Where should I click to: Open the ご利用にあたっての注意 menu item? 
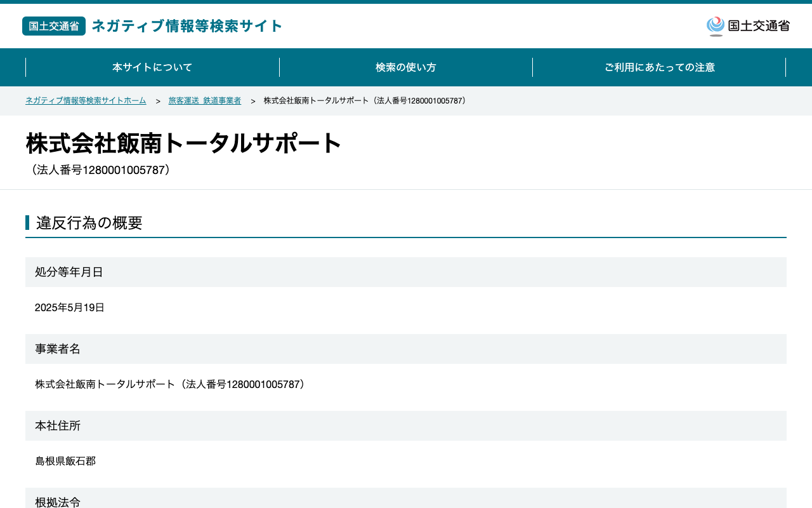(x=659, y=67)
